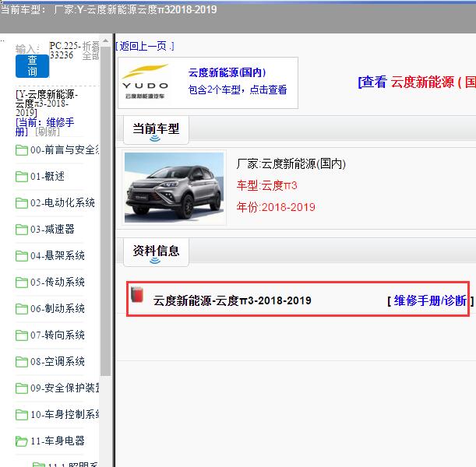Collapse the open 11-车身电器 folder icon
This screenshot has width=476, height=467.
[22, 441]
